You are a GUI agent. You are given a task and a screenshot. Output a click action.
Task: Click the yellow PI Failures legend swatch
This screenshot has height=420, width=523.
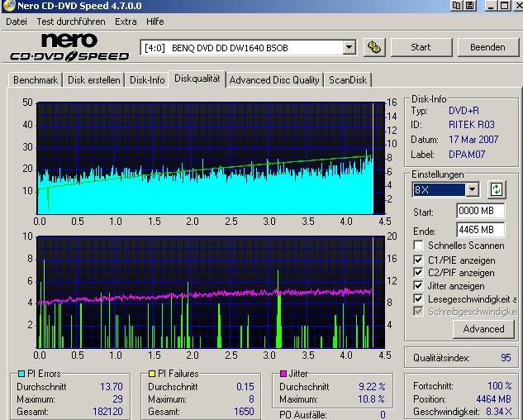point(152,374)
